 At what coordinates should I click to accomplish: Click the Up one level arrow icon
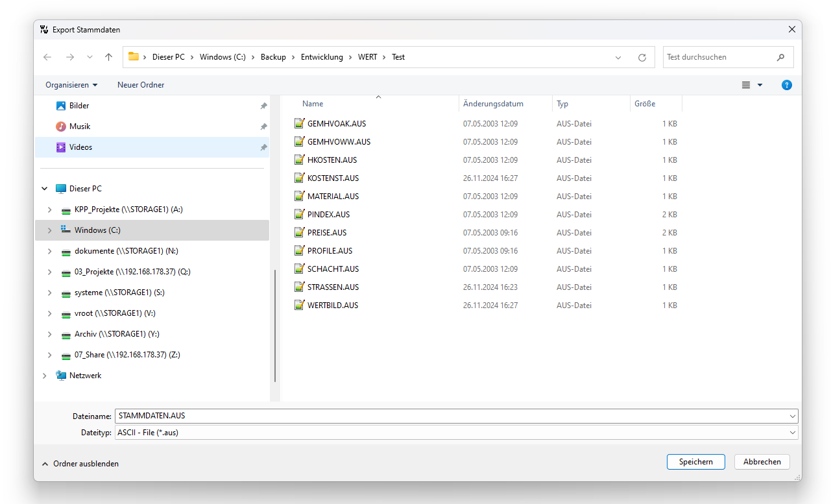coord(108,57)
